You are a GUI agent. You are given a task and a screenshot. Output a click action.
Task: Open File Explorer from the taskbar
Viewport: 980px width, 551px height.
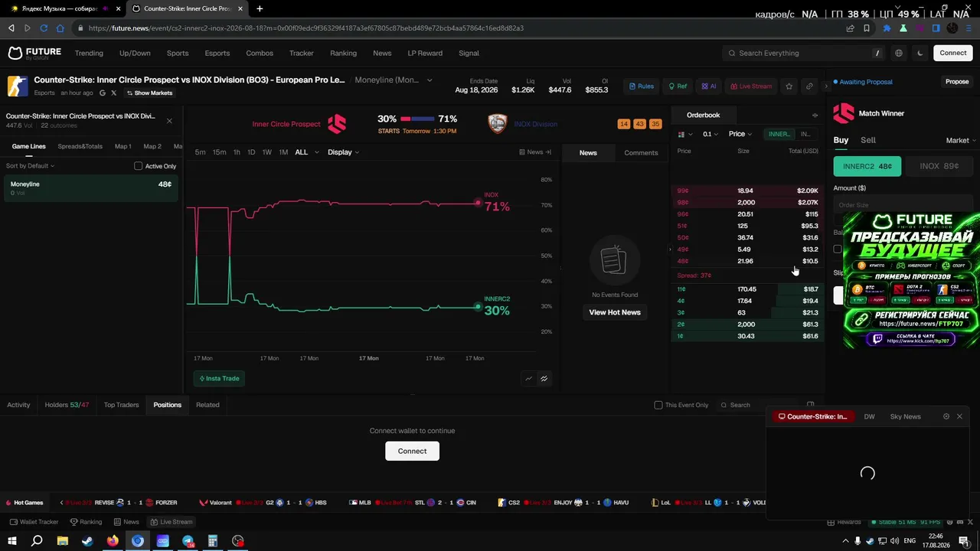click(62, 541)
